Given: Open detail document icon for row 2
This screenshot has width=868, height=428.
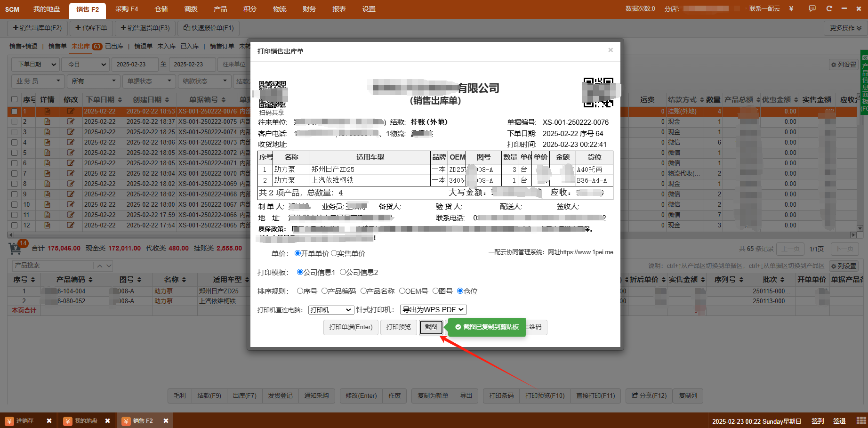Looking at the screenshot, I should (47, 121).
